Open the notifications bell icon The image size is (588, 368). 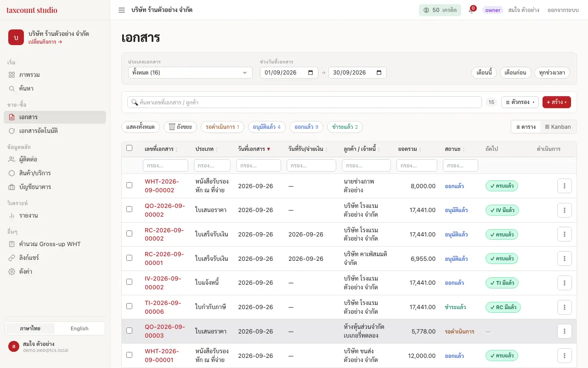[x=471, y=10]
